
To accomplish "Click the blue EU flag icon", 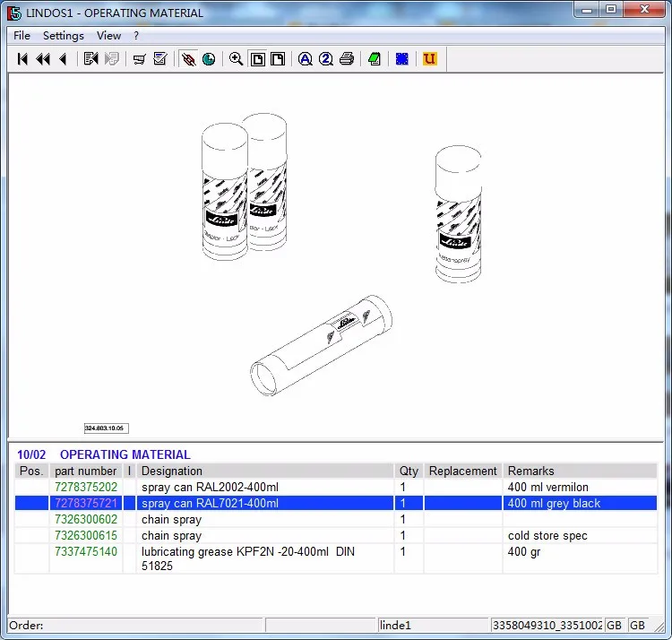I will (x=402, y=59).
